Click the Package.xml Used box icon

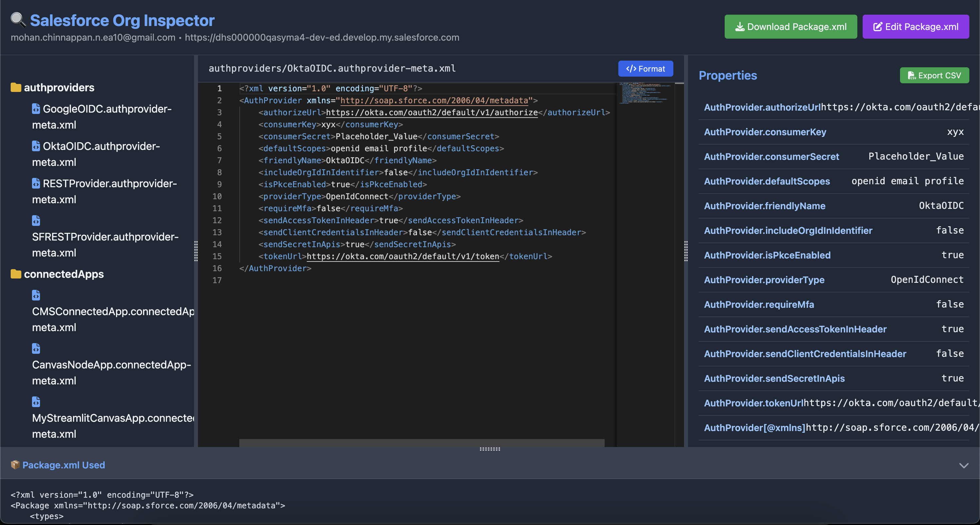(15, 465)
